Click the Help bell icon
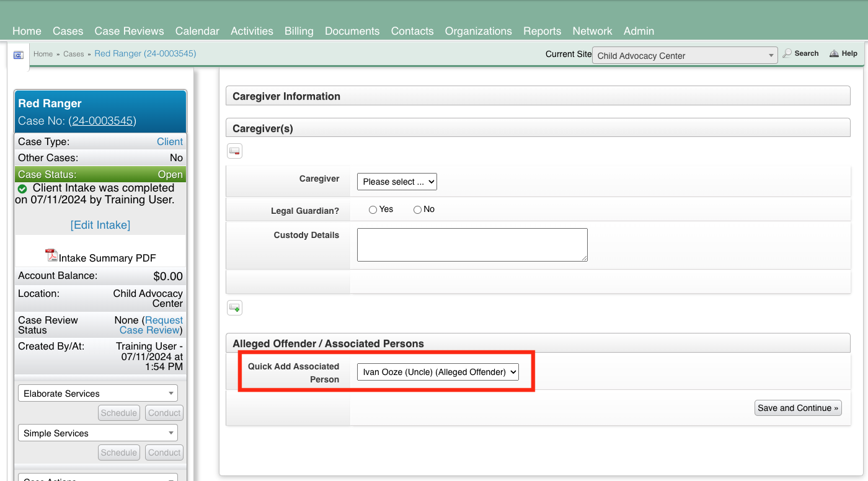868x481 pixels. tap(835, 54)
